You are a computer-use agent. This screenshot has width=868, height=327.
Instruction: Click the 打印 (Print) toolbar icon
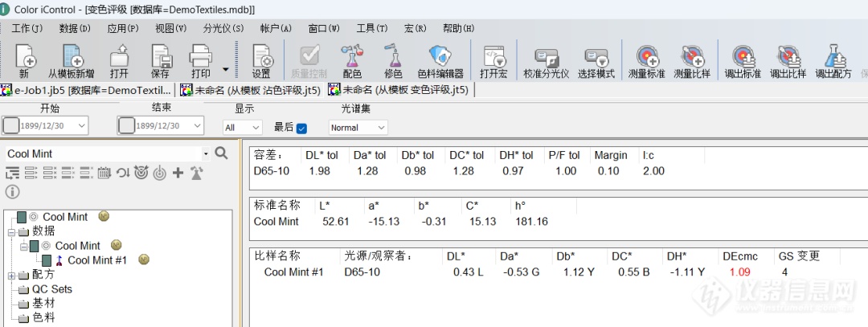200,61
